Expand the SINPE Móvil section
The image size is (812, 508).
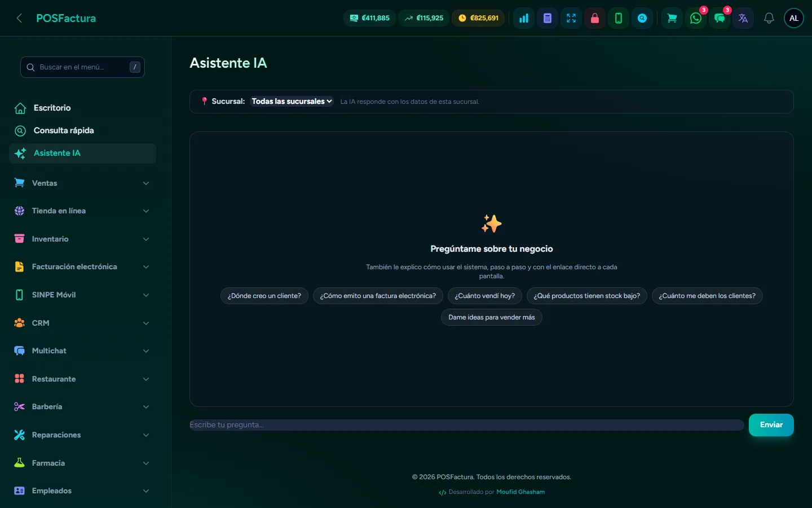point(82,295)
